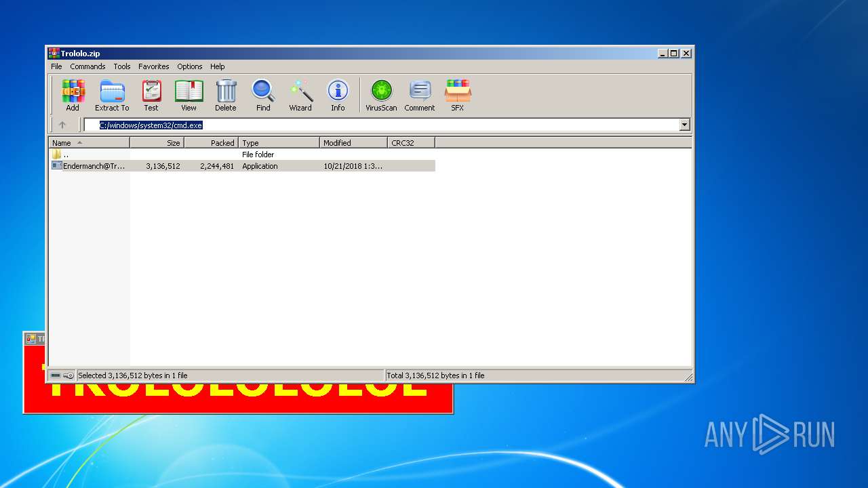Expand the address bar dropdown arrow
This screenshot has width=868, height=488.
pos(684,125)
